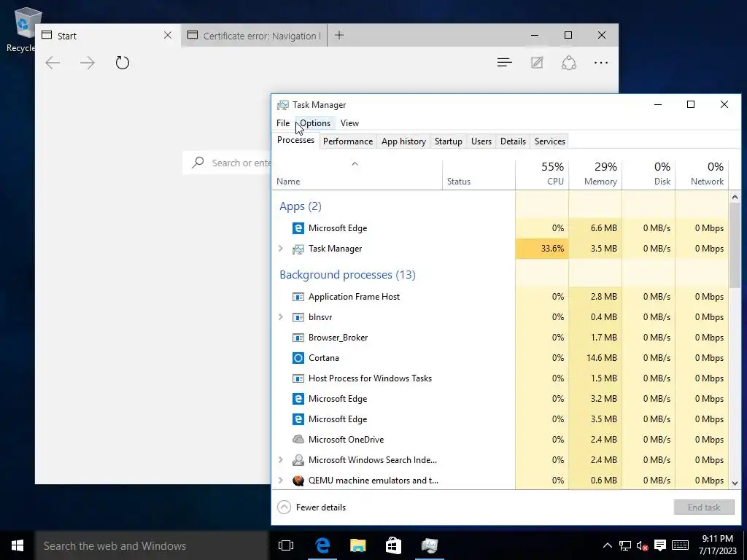This screenshot has height=560, width=747.
Task: Select the Browser_Broker process
Action: coord(500,338)
